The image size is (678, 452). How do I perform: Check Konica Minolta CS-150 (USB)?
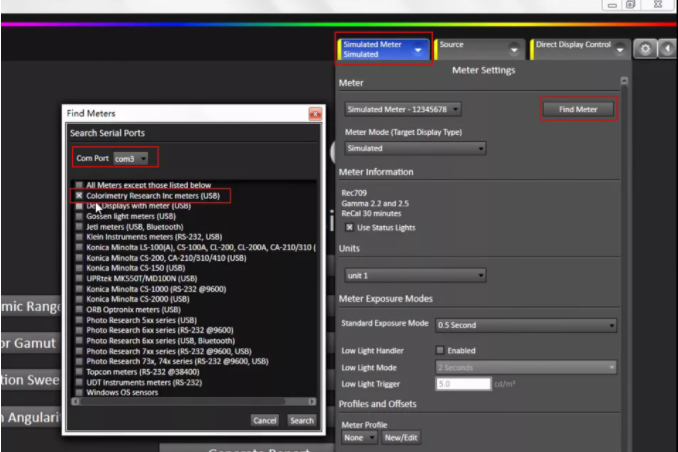click(x=79, y=268)
